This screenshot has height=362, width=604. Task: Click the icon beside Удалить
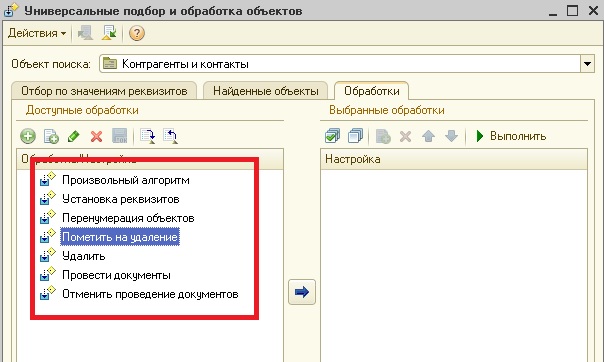coord(48,255)
